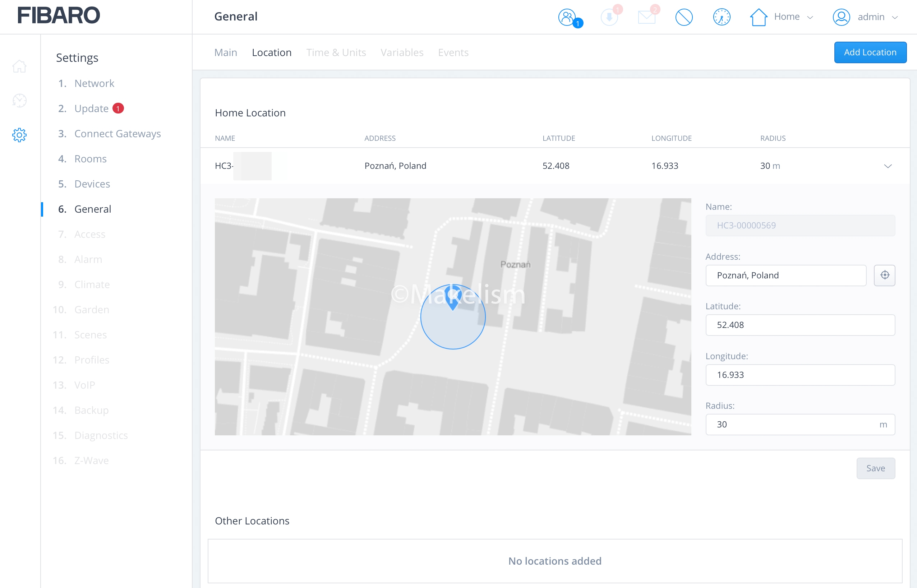Click the clock history icon in header

pos(722,17)
